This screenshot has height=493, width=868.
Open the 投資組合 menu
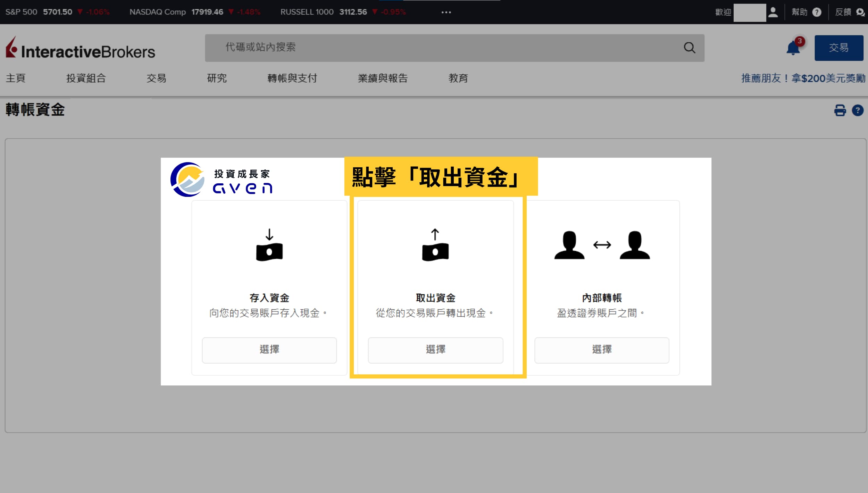point(86,78)
